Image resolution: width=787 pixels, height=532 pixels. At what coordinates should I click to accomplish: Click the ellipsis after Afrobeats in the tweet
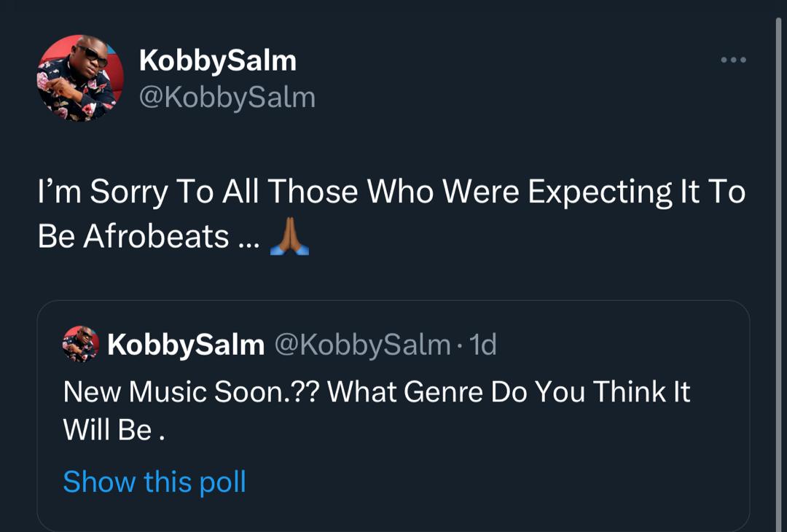247,239
